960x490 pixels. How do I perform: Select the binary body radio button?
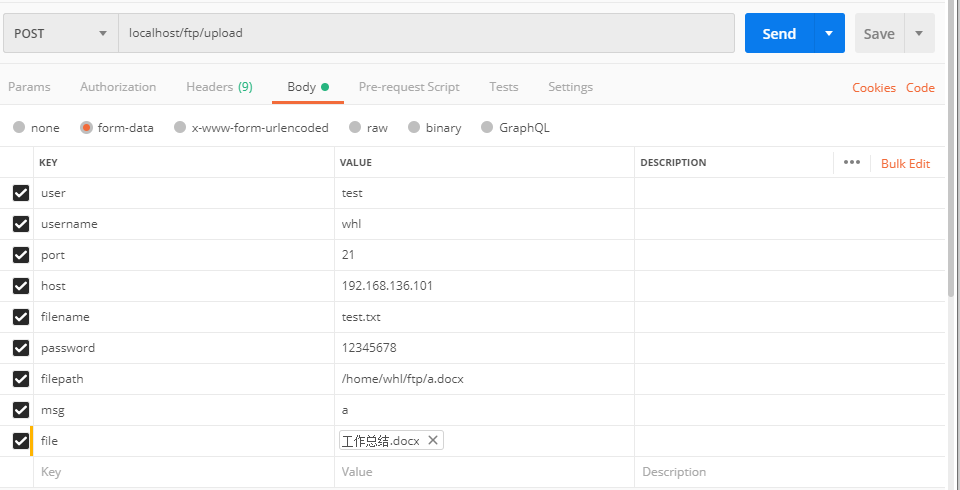[413, 128]
